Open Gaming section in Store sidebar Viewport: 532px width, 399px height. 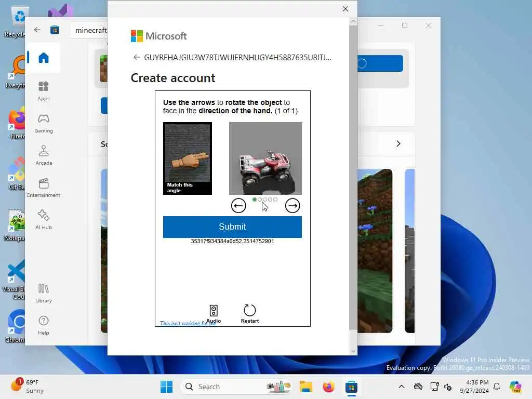click(x=44, y=124)
